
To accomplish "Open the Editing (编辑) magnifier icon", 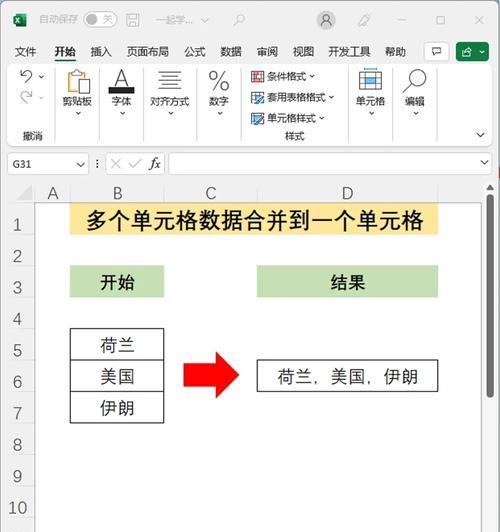I will tap(414, 81).
